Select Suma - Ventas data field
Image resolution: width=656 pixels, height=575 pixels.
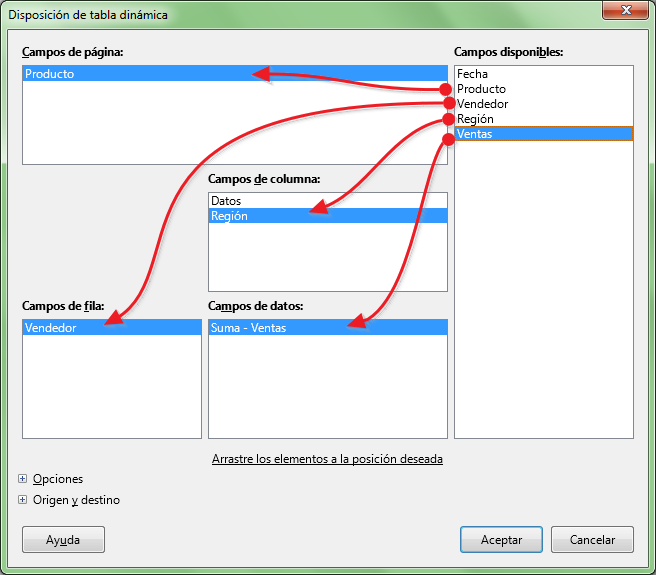point(249,328)
